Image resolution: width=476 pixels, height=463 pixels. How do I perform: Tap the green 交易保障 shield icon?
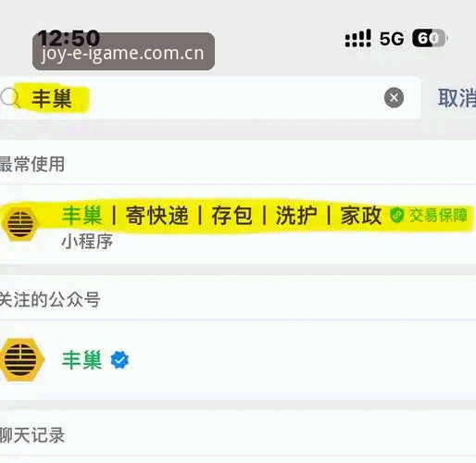click(x=396, y=215)
